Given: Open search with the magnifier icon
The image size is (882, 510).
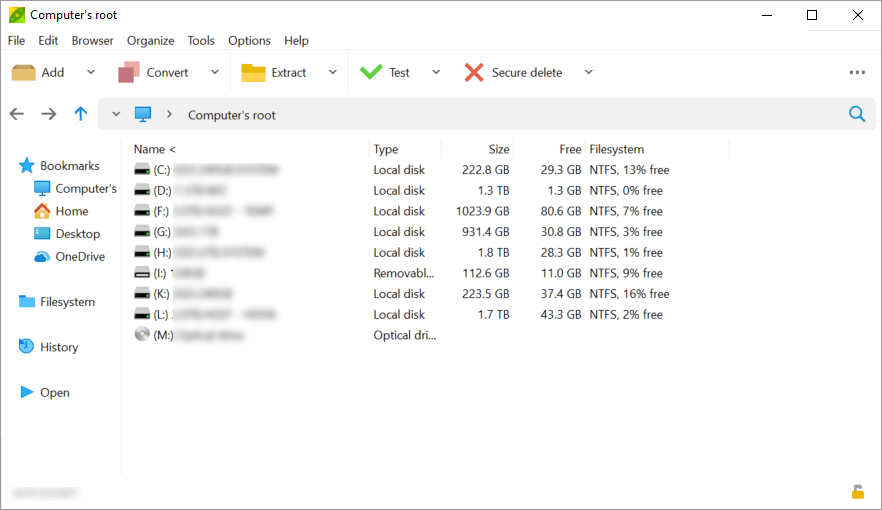Looking at the screenshot, I should click(857, 114).
